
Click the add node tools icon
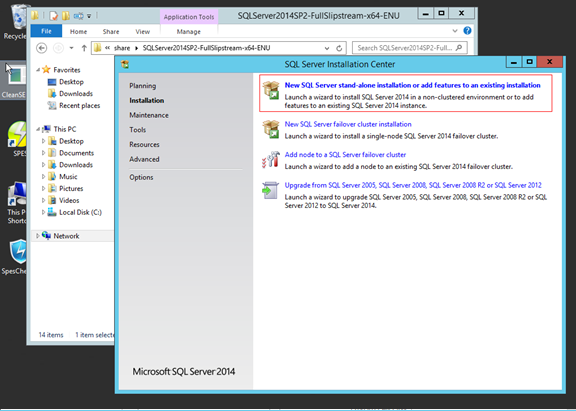coord(271,159)
